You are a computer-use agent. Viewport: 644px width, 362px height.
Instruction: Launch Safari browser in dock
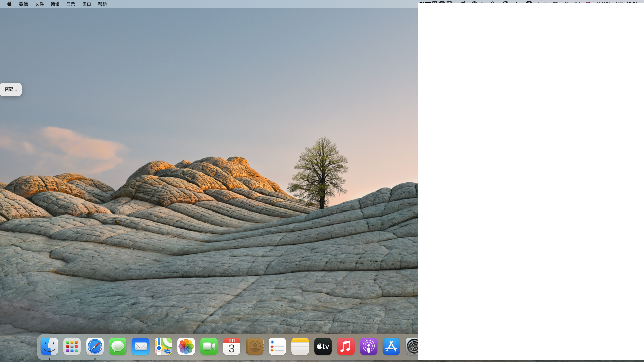95,347
